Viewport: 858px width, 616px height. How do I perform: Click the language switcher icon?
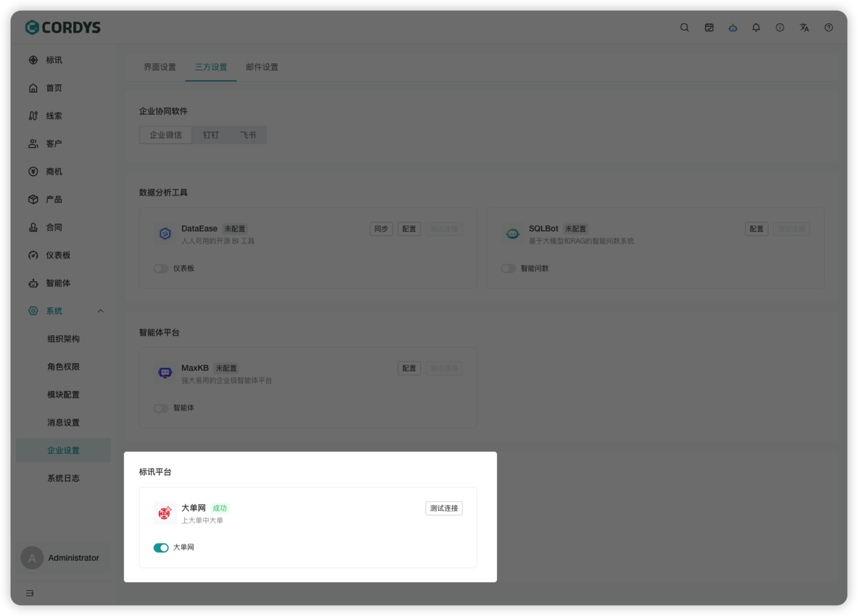tap(804, 27)
